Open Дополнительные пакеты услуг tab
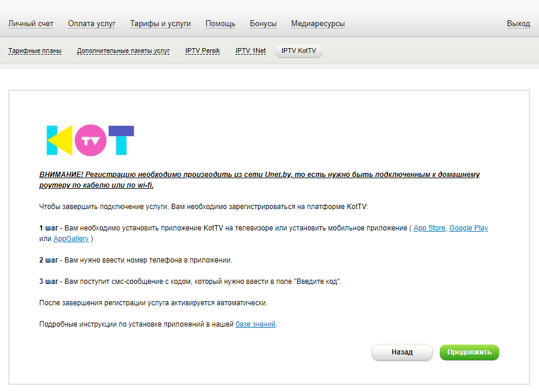539x392 pixels. pyautogui.click(x=124, y=51)
